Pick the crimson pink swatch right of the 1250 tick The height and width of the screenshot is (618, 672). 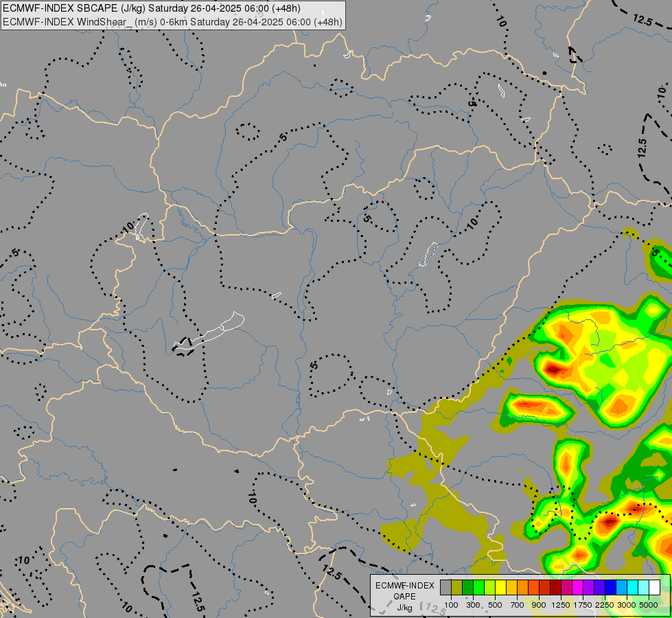coord(566,588)
